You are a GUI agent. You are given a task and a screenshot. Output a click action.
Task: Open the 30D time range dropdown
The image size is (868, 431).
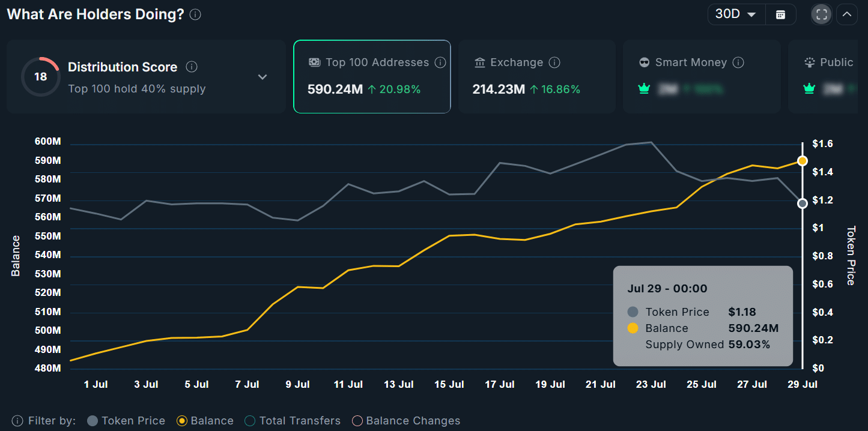pos(736,14)
